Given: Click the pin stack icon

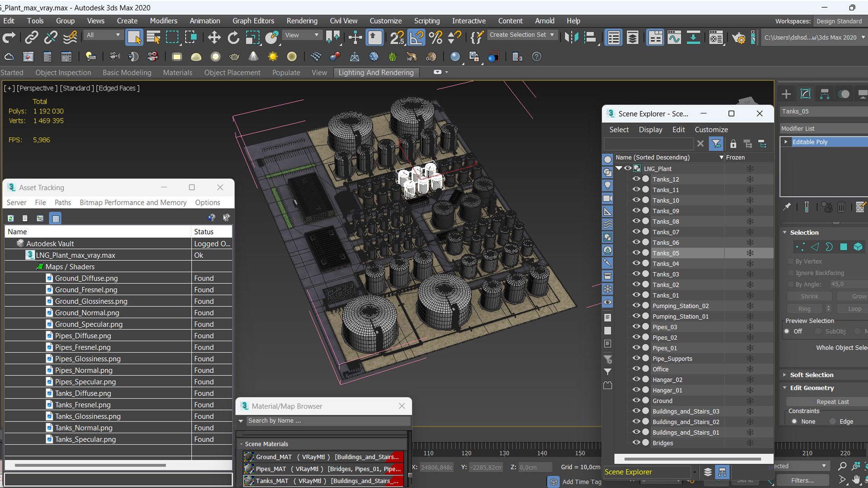Looking at the screenshot, I should [x=787, y=206].
